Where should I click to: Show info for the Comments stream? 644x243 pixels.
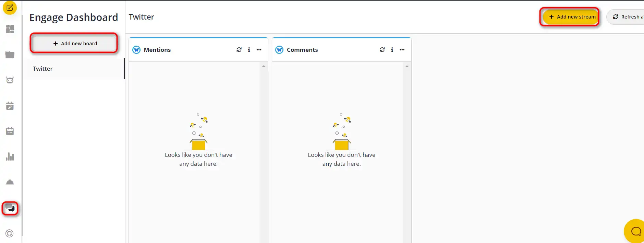click(x=392, y=50)
